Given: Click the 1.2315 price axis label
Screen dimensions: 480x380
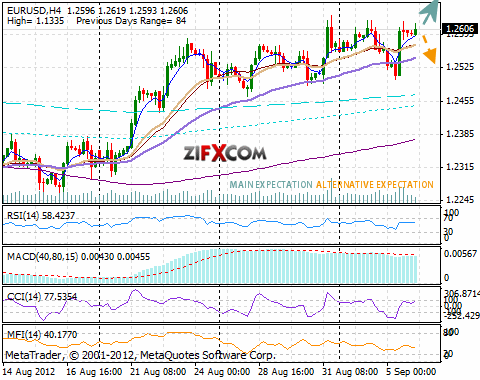Looking at the screenshot, I should click(460, 167).
